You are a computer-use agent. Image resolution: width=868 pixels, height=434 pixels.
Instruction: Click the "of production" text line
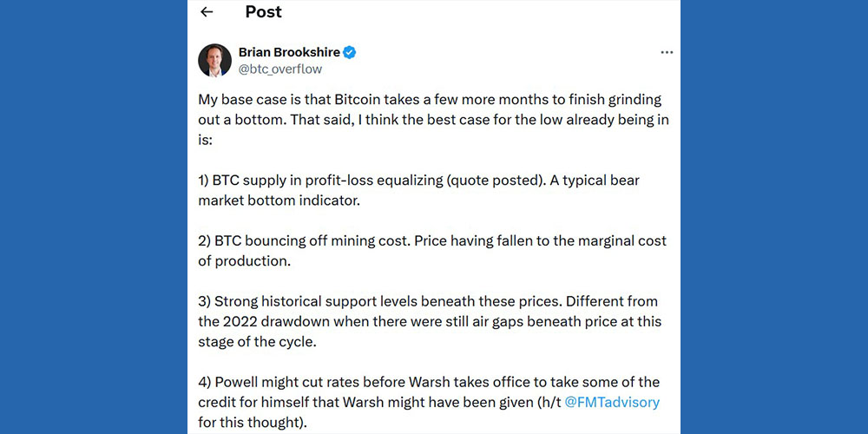tap(242, 260)
